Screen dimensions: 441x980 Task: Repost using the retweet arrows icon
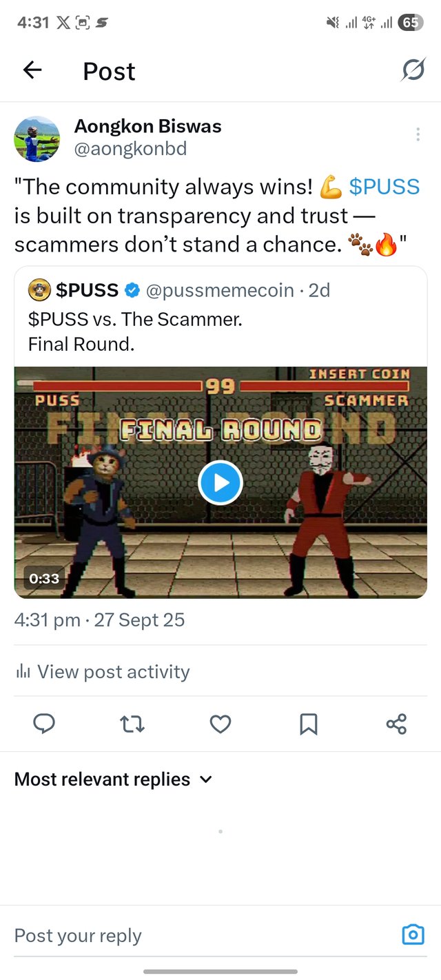132,724
